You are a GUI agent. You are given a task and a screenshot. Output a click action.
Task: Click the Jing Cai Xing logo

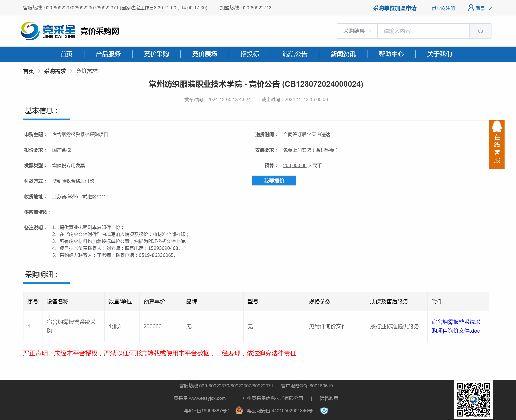48,31
